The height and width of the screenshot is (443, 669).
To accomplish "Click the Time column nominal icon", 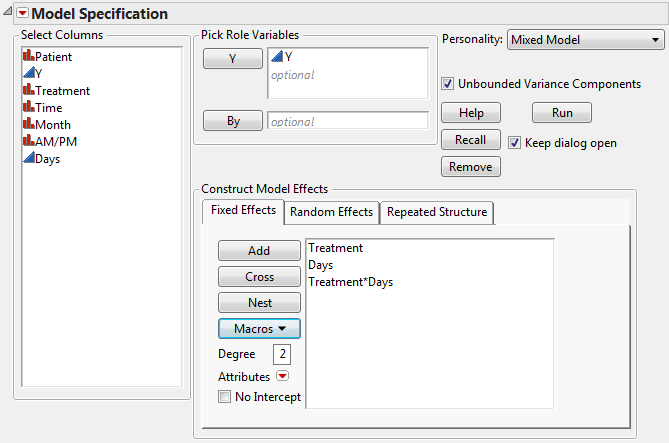I will point(28,108).
